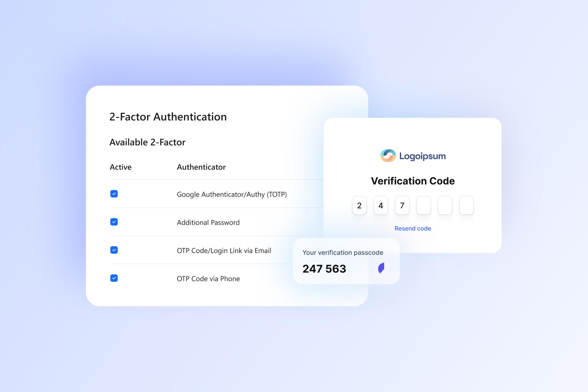Viewport: 588px width, 392px height.
Task: Click the Active column header
Action: pos(121,167)
